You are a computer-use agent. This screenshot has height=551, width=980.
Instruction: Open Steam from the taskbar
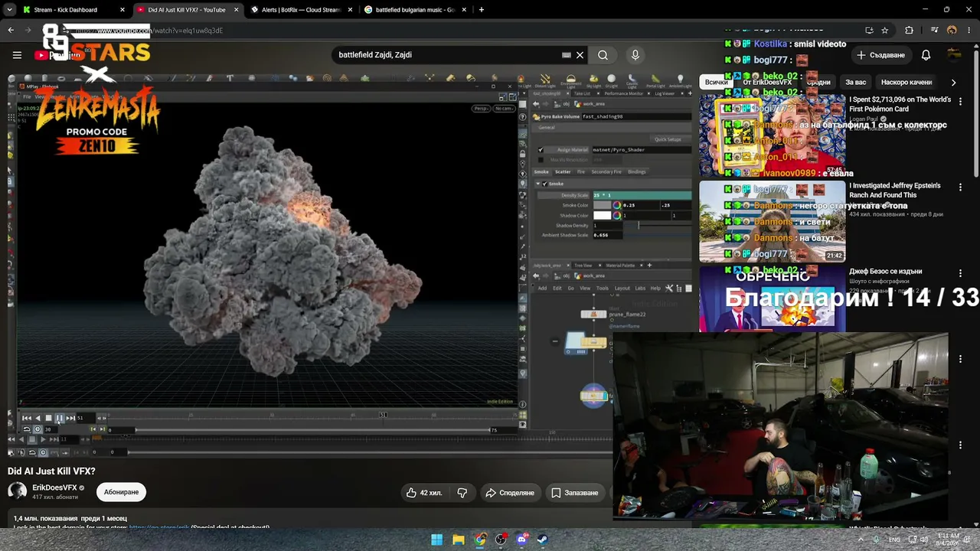(x=543, y=540)
